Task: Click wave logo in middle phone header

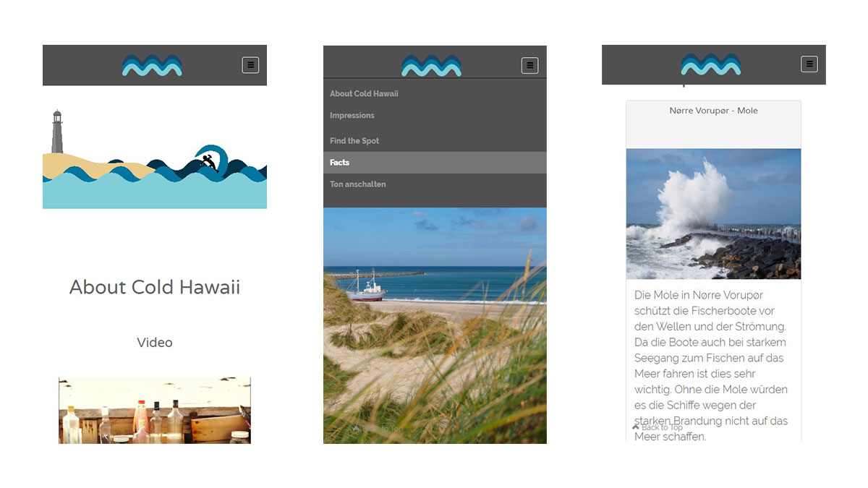Action: 432,65
